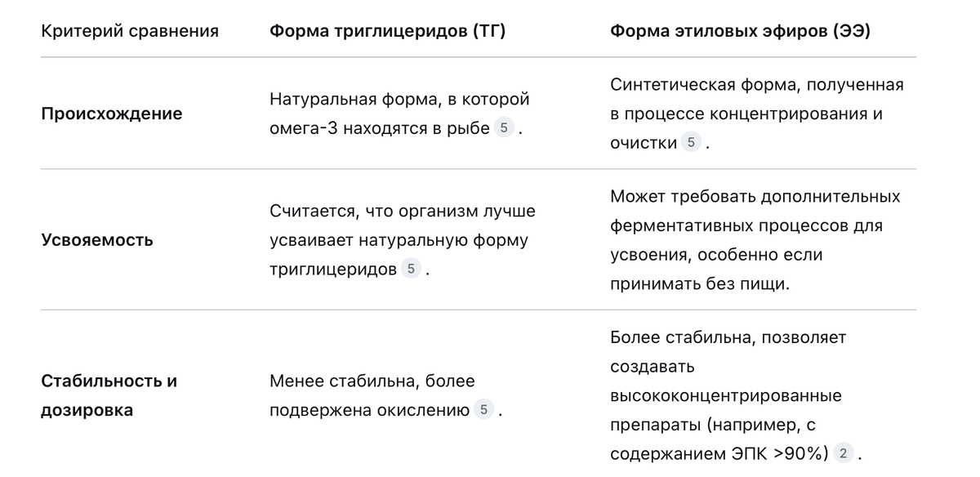Select the 'Происхождение' row label
980x477 pixels.
112,114
